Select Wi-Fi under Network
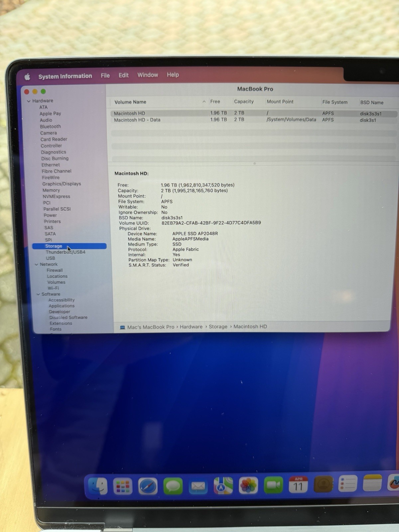Viewport: 399px width, 532px height. [x=53, y=288]
